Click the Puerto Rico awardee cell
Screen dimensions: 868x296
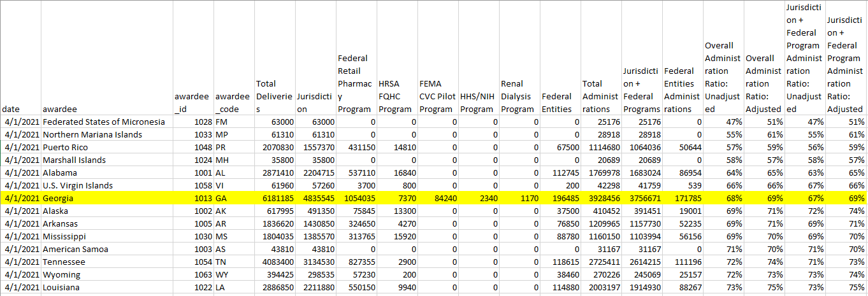[106, 147]
